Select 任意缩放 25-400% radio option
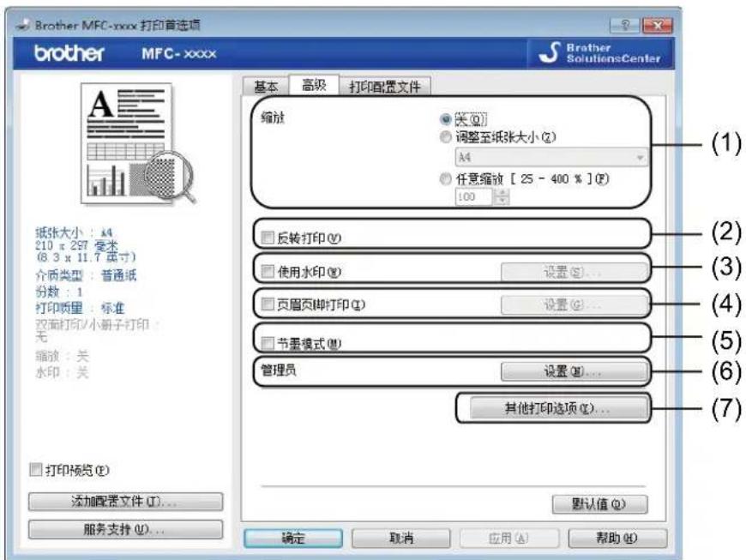The image size is (746, 560). 445,179
